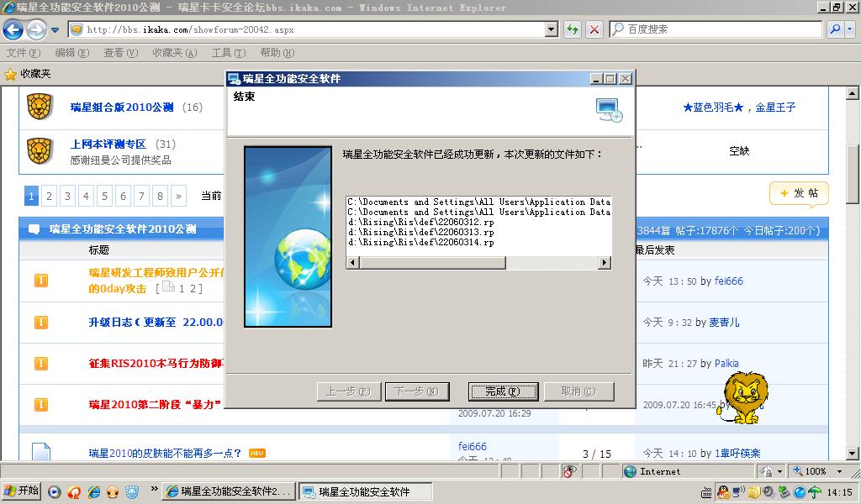Viewport: 861px width, 504px height.
Task: Click pinned icon beside 升级日志 thread
Action: pyautogui.click(x=41, y=323)
